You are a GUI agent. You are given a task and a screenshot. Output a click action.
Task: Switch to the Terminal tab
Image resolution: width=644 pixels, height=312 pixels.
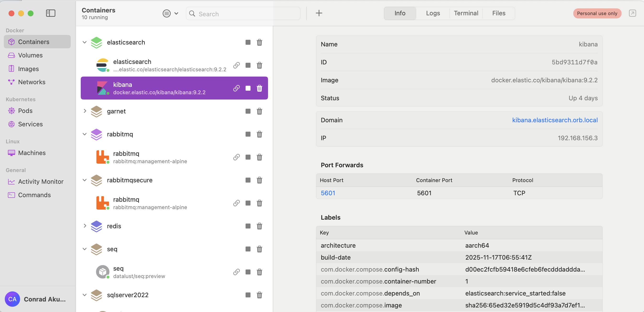(466, 13)
